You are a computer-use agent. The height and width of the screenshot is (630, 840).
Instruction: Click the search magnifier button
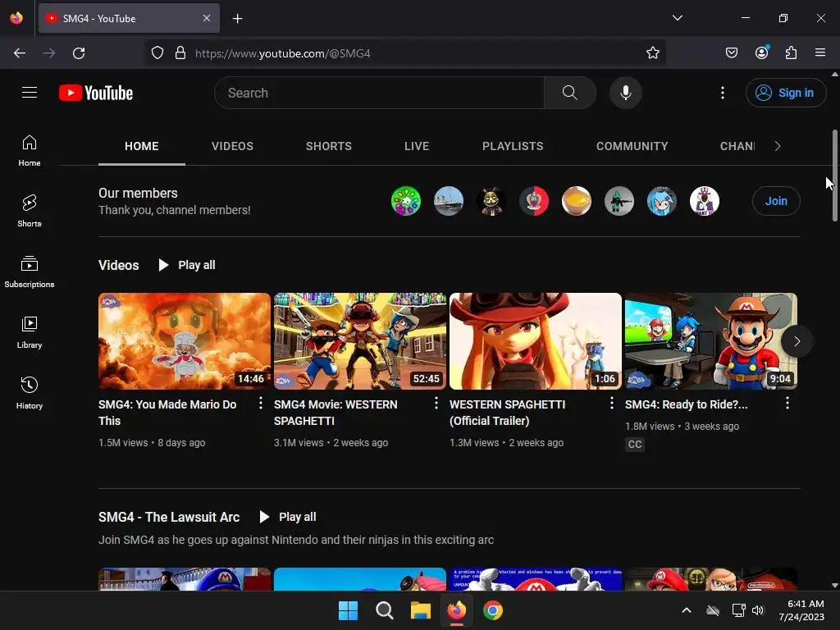(569, 93)
